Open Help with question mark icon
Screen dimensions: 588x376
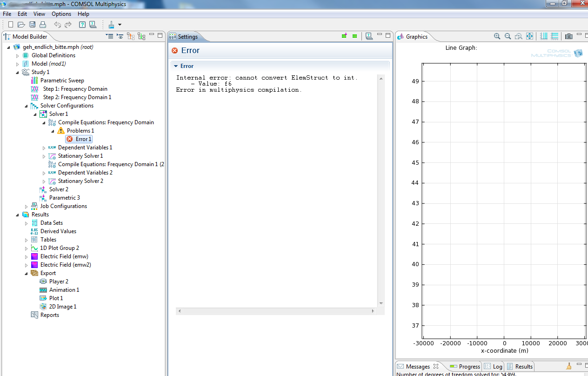[82, 25]
